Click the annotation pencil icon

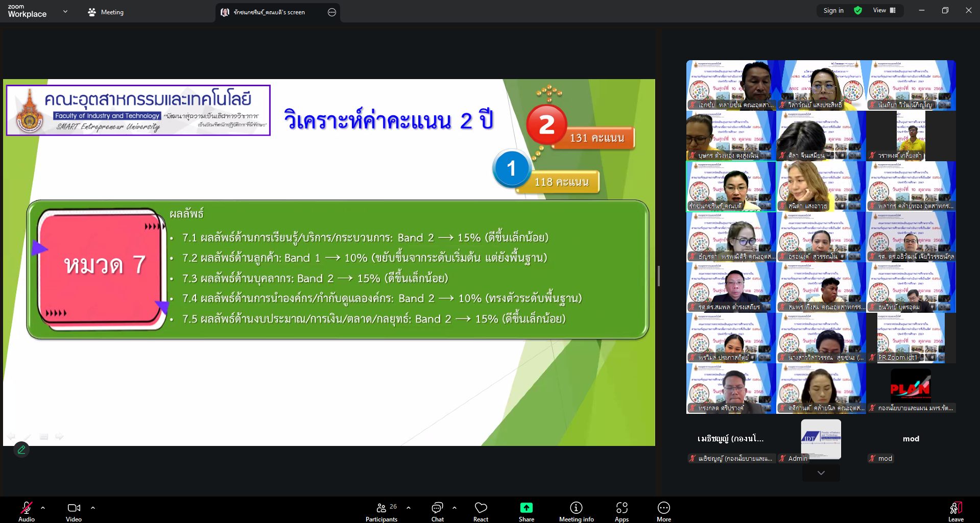21,450
